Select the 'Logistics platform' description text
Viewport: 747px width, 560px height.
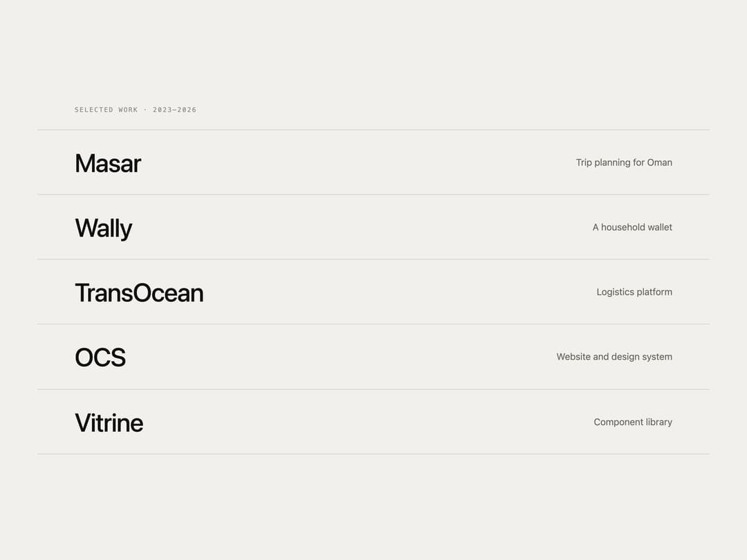pos(634,292)
